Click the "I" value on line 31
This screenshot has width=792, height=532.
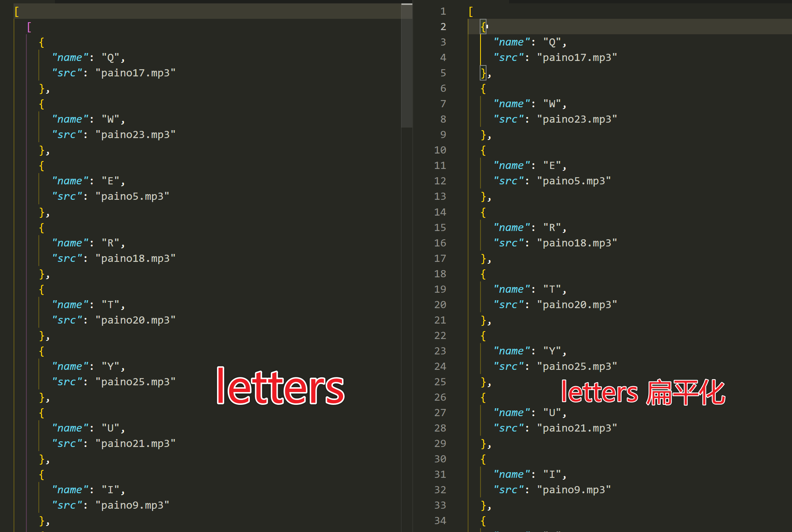coord(552,474)
